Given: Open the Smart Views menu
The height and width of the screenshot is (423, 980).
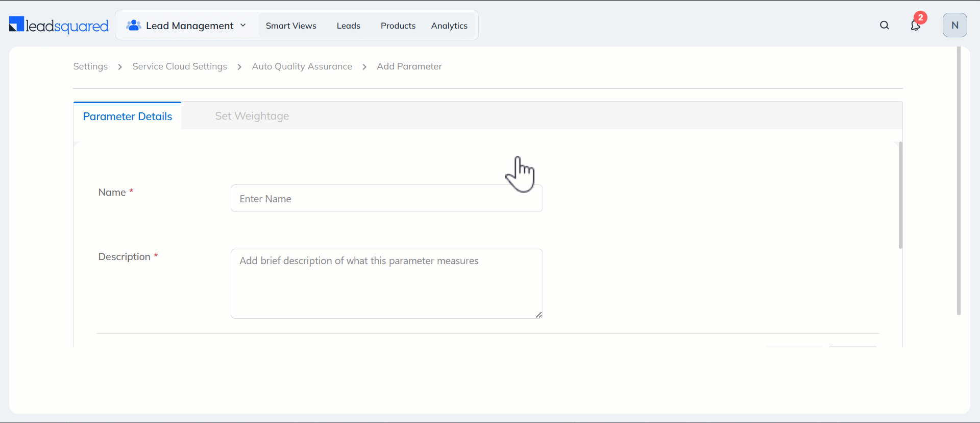Looking at the screenshot, I should pos(291,26).
